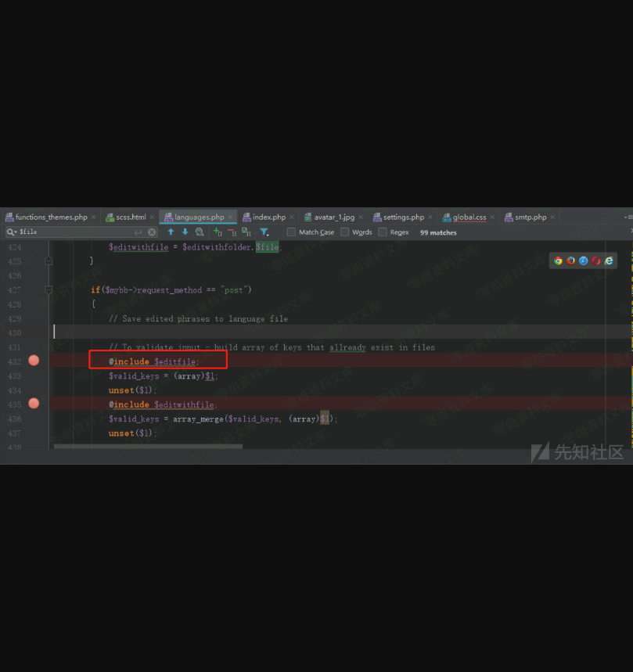This screenshot has height=672, width=633.
Task: Remove the breakpoint on line 432
Action: (34, 361)
